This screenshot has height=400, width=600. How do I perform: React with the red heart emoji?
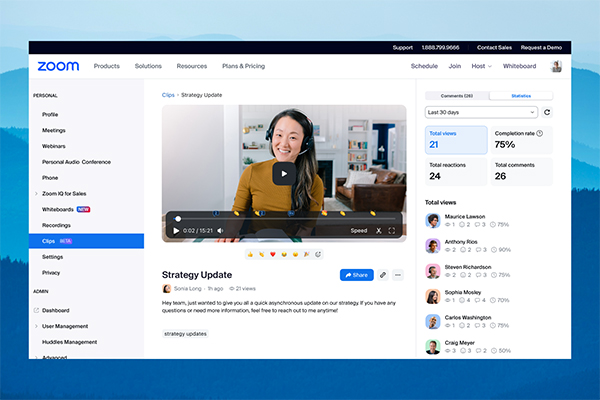pos(273,254)
